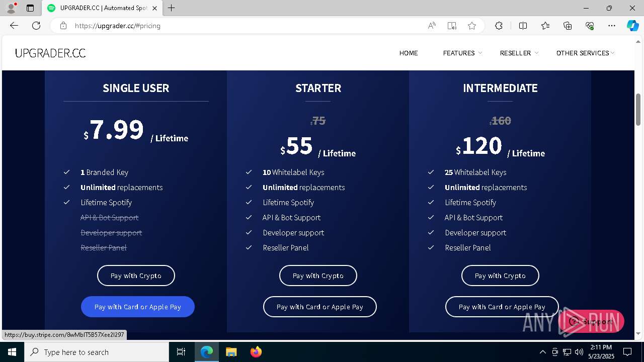Click the Starter 'Reseller Panel' feature
This screenshot has width=644, height=362.
(x=286, y=247)
